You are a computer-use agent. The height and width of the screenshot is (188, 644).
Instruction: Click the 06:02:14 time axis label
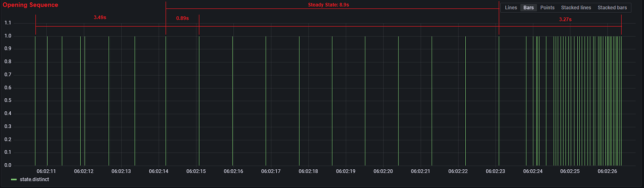coord(159,171)
